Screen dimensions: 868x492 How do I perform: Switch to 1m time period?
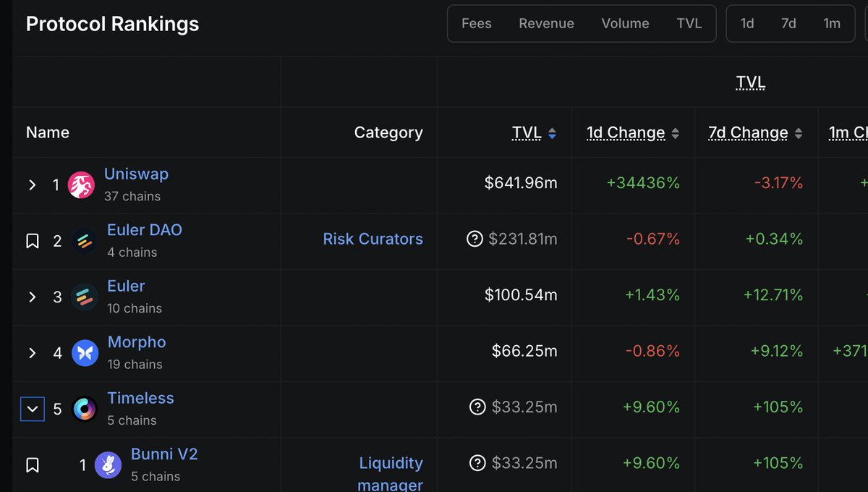pyautogui.click(x=832, y=23)
